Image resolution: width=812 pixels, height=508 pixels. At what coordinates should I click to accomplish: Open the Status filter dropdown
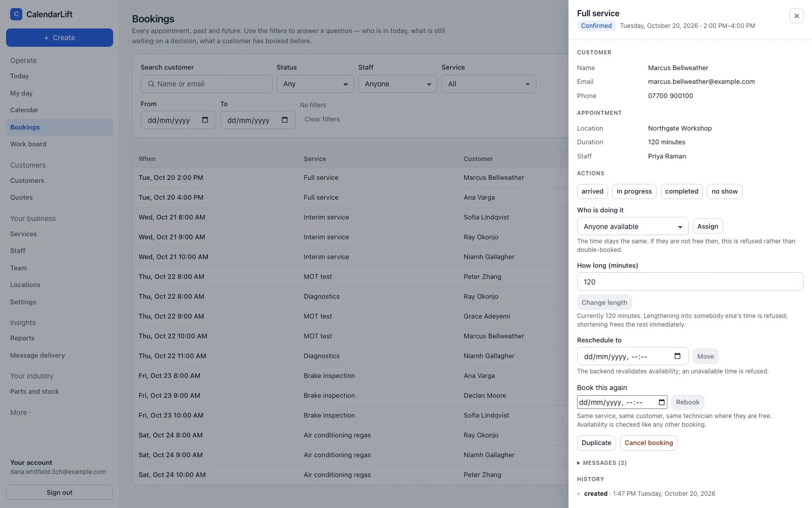coord(315,84)
